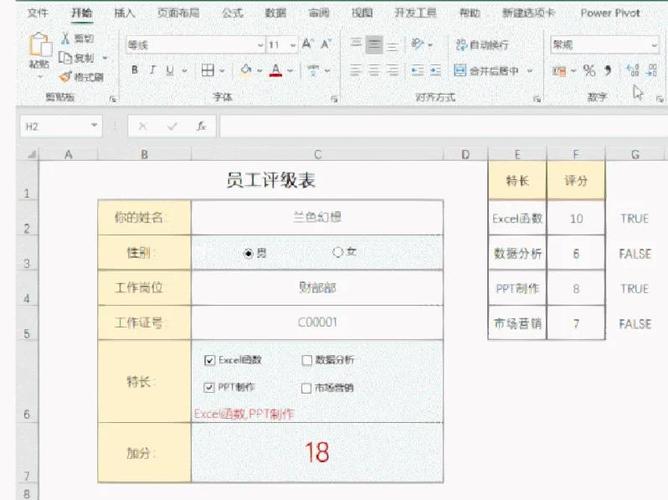668x500 pixels.
Task: Select column F header
Action: point(576,154)
